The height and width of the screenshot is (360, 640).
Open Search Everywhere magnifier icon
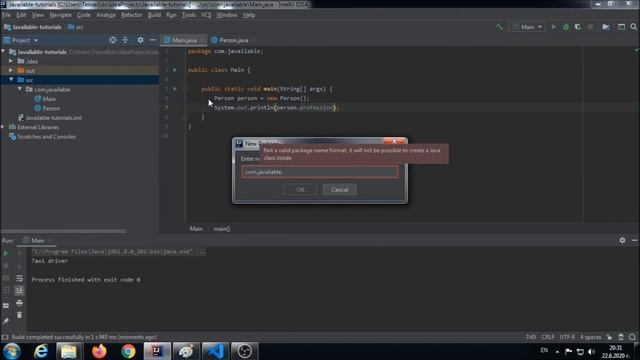click(x=633, y=27)
